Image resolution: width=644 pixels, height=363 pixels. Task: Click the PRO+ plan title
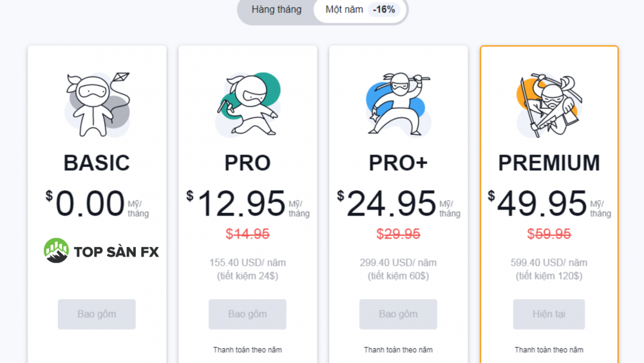[399, 162]
